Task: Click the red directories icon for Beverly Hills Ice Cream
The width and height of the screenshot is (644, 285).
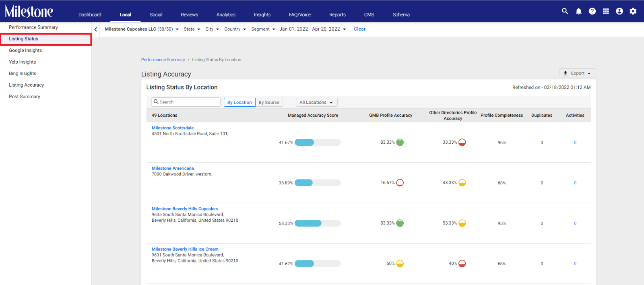Action: coord(462,264)
